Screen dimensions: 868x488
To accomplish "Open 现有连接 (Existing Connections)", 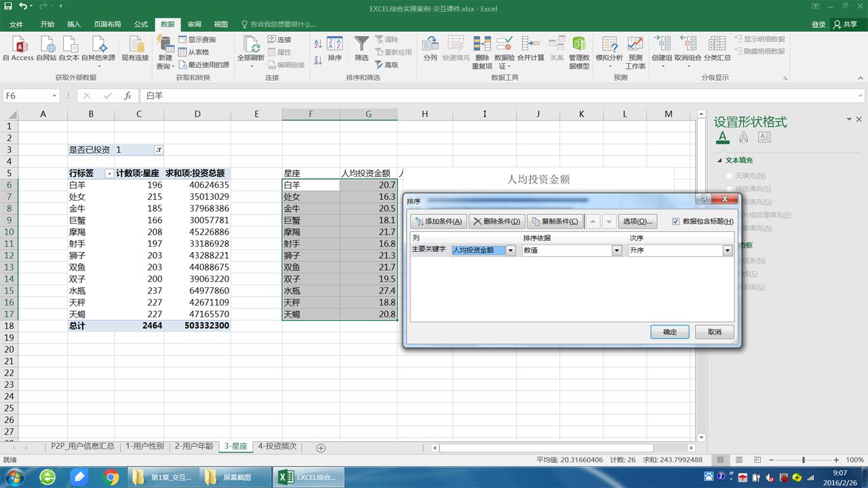I will [135, 48].
